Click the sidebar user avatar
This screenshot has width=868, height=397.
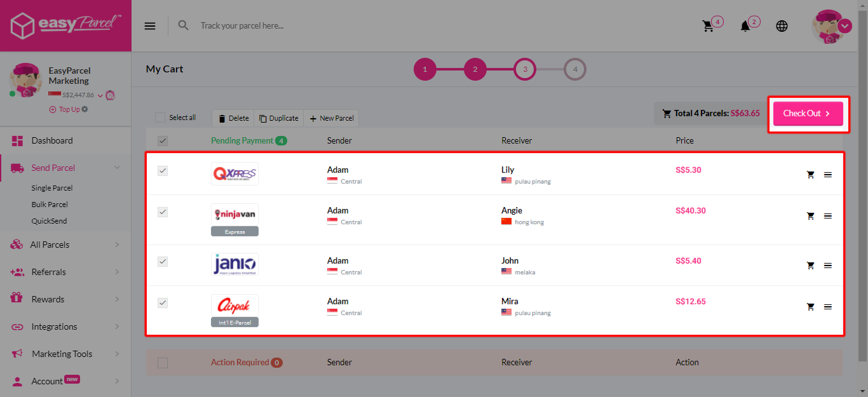(x=25, y=81)
